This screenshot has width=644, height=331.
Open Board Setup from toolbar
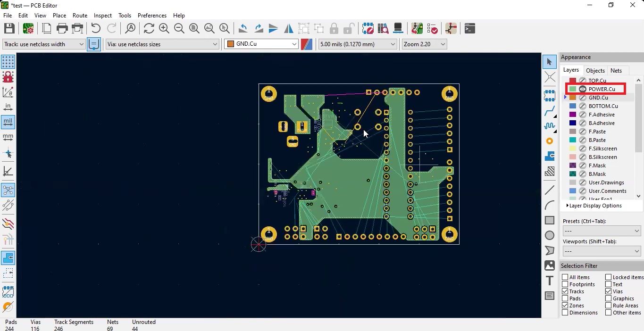click(28, 28)
